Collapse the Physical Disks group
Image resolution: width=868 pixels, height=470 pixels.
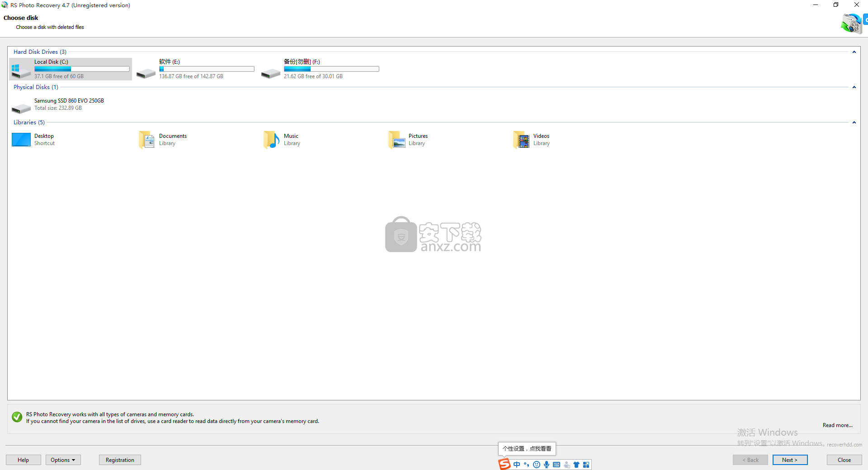[x=854, y=87]
